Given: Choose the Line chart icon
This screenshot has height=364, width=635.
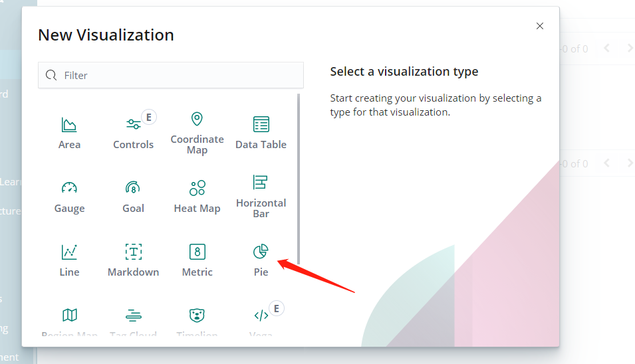Looking at the screenshot, I should tap(69, 252).
